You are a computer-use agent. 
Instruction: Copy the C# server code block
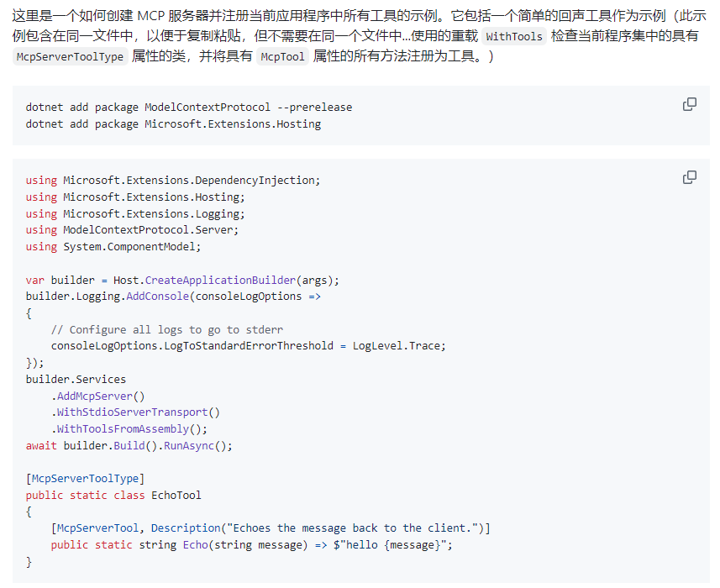[690, 177]
